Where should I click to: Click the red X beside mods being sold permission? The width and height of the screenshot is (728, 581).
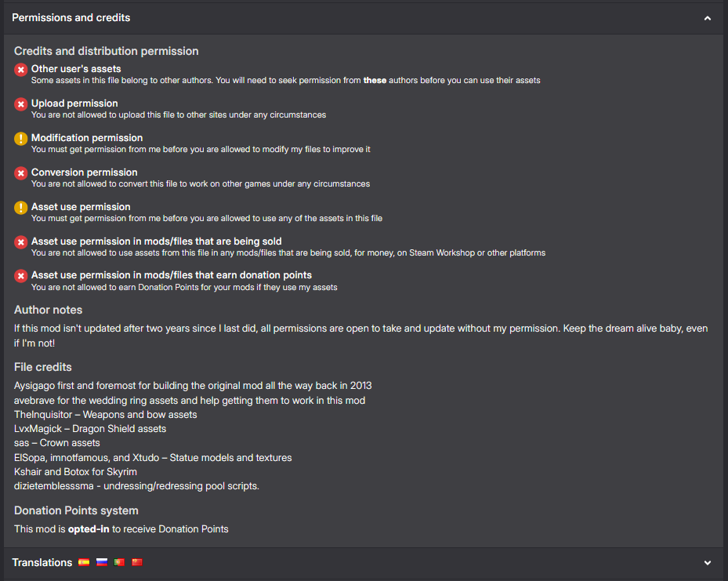[21, 242]
